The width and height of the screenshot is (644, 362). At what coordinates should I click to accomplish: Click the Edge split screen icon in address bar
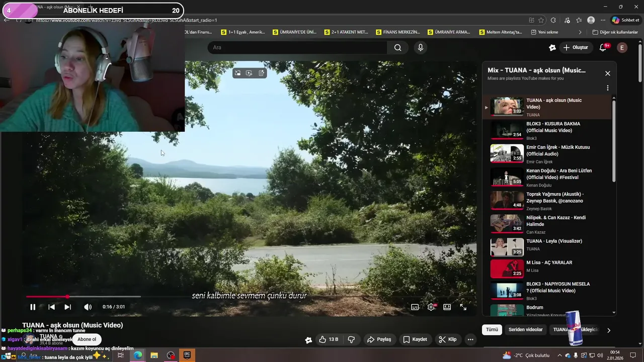coord(531,20)
